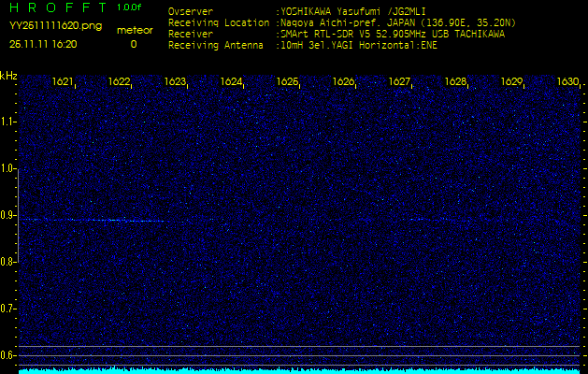The height and width of the screenshot is (374, 588).
Task: Click the 1.0.0f version label
Action: tap(130, 7)
